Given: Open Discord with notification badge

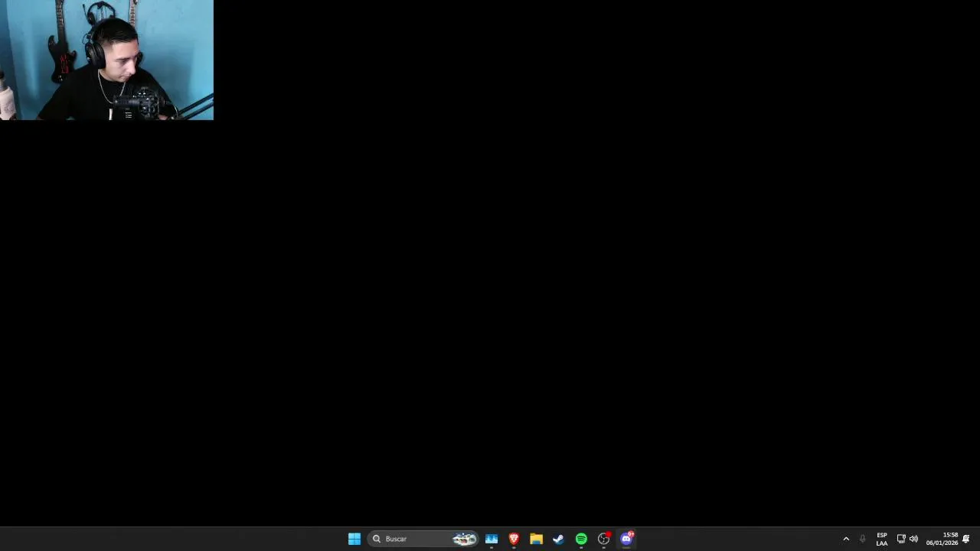Looking at the screenshot, I should point(626,539).
